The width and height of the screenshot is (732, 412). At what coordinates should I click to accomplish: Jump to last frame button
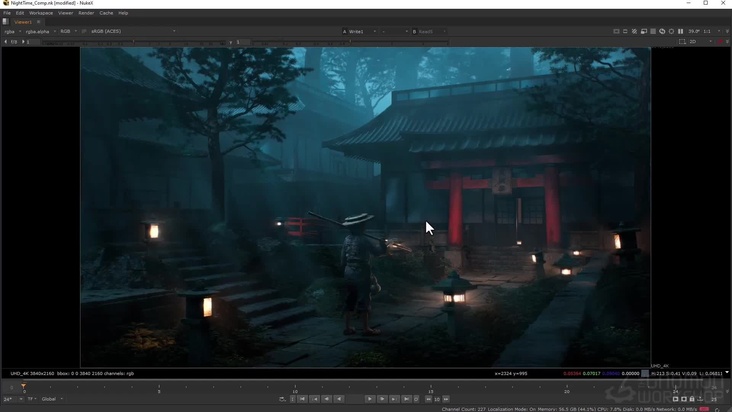[x=407, y=399]
